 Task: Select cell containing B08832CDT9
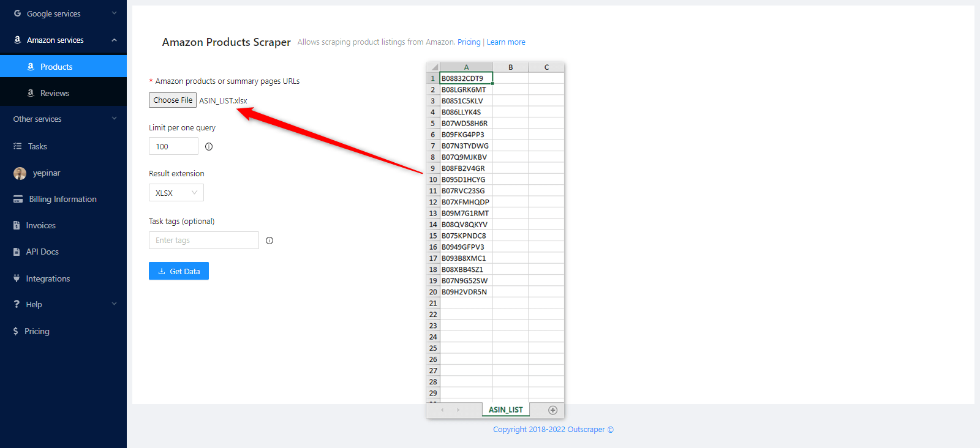[x=466, y=78]
